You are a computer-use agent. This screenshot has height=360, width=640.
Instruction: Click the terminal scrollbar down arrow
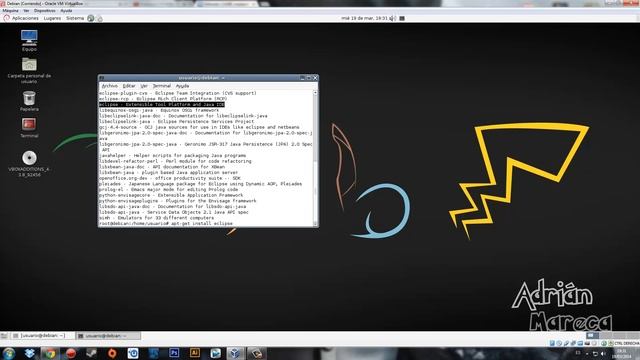pyautogui.click(x=315, y=224)
